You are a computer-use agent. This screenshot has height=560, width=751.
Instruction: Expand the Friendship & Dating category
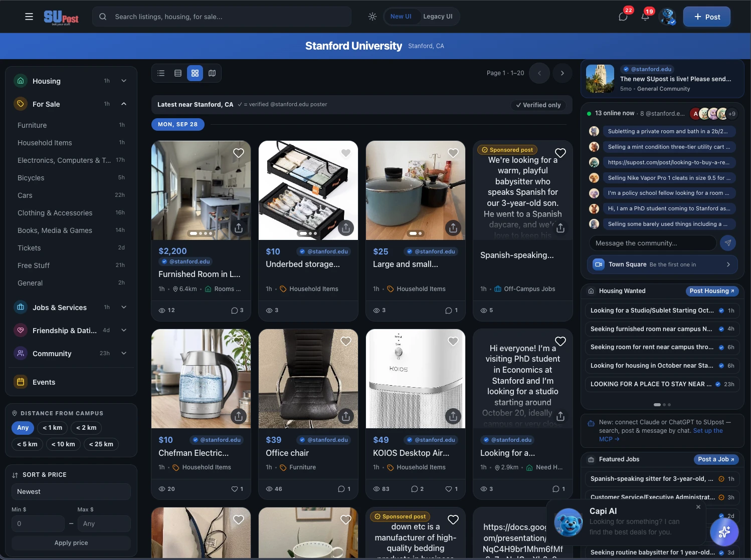pyautogui.click(x=124, y=330)
